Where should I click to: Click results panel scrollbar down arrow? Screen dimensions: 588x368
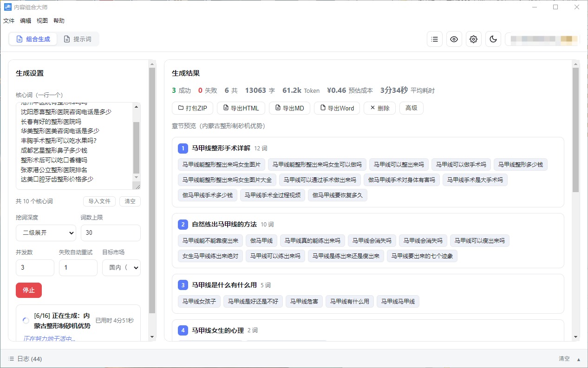click(x=576, y=337)
